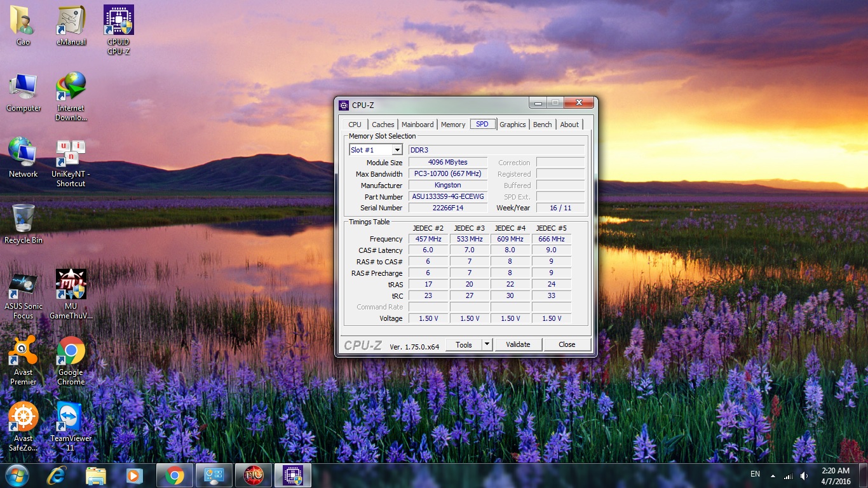Open the TeamViewer 11 desktop icon

(x=71, y=417)
